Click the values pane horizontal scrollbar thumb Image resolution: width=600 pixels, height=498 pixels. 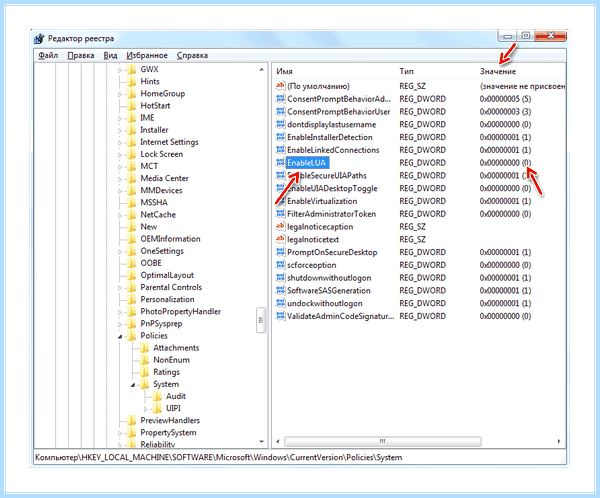click(x=383, y=441)
